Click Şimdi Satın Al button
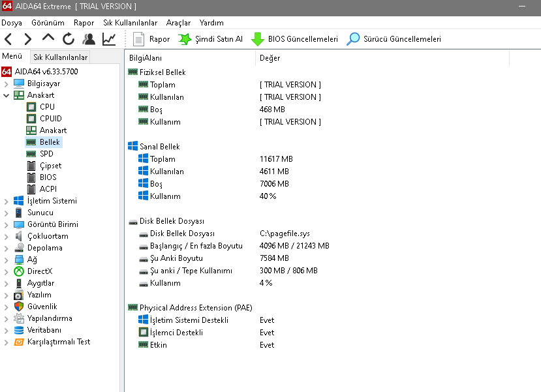The image size is (541, 392). [x=211, y=39]
